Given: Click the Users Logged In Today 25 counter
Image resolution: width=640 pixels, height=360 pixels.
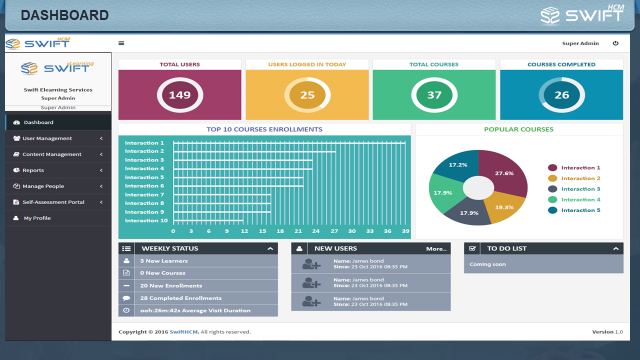Looking at the screenshot, I should 307,95.
